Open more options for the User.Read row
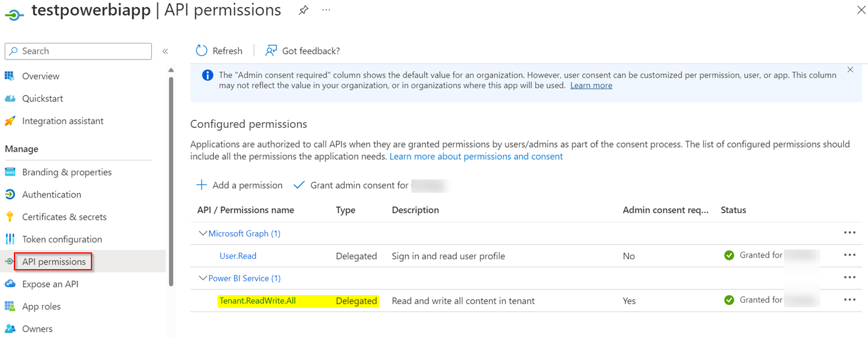 tap(849, 255)
